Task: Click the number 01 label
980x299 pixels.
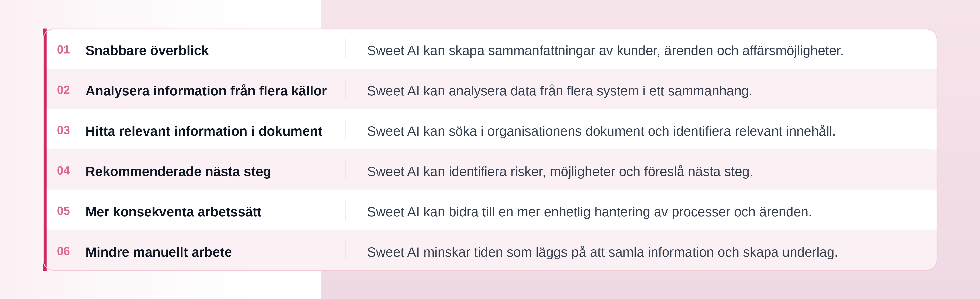Action: tap(63, 50)
